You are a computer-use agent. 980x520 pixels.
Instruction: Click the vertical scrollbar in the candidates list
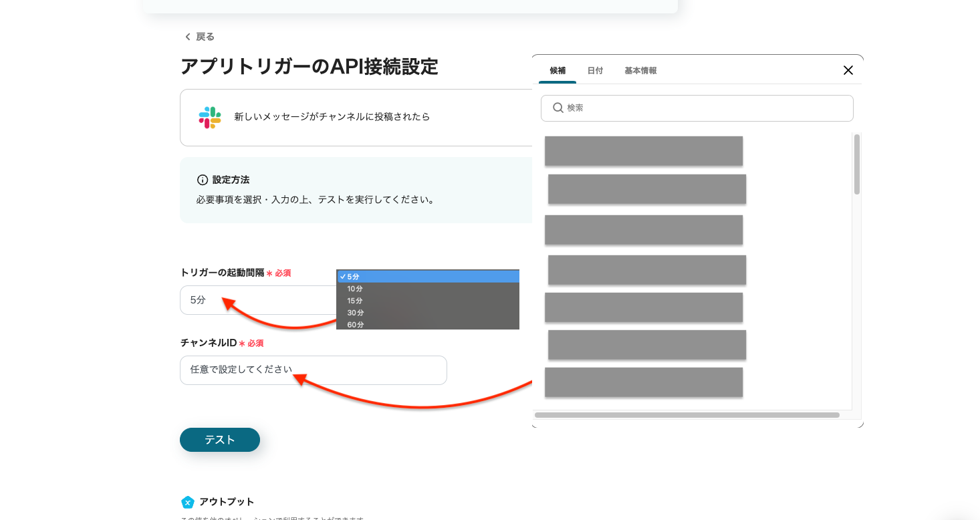coord(857,164)
